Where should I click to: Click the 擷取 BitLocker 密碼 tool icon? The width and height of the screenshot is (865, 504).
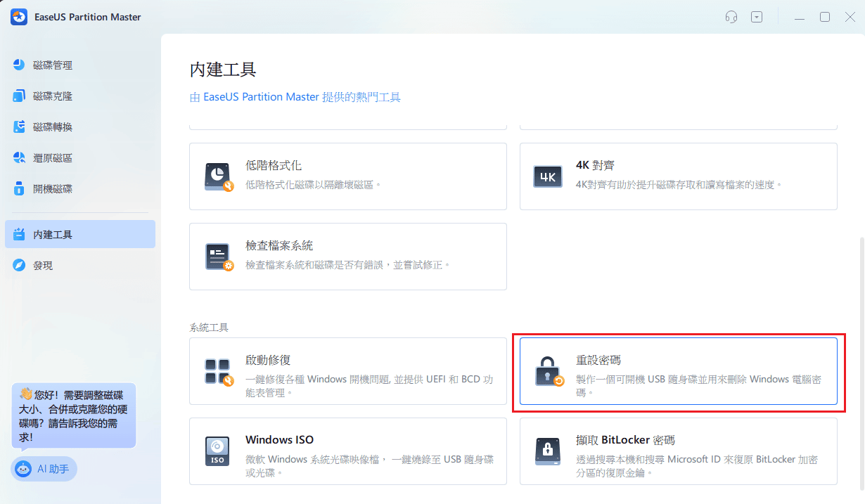pos(549,451)
